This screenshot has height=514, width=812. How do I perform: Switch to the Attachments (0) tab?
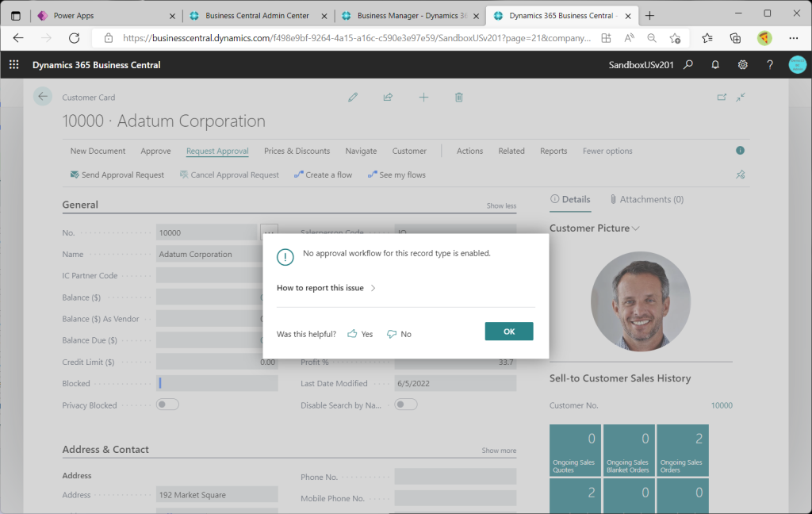(647, 199)
